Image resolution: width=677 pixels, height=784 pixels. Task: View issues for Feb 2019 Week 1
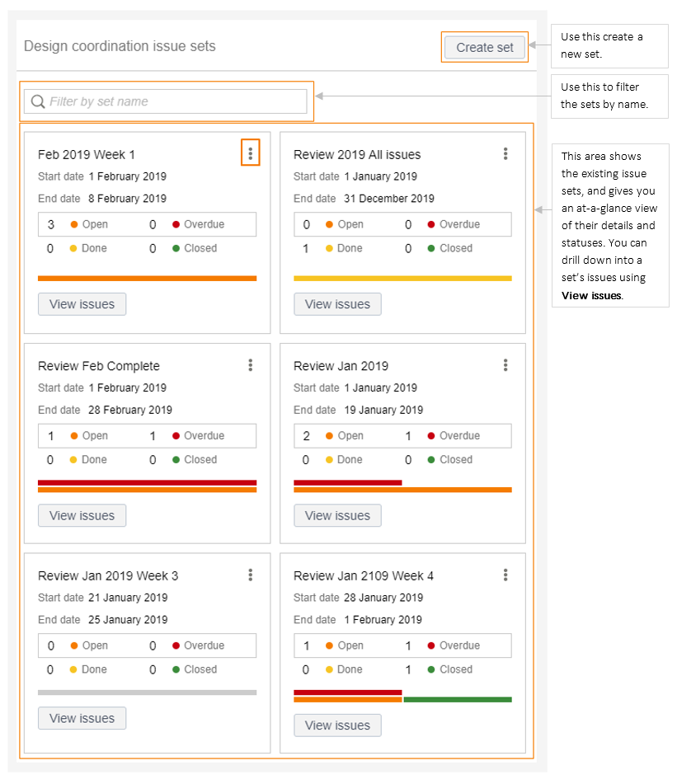coord(82,304)
